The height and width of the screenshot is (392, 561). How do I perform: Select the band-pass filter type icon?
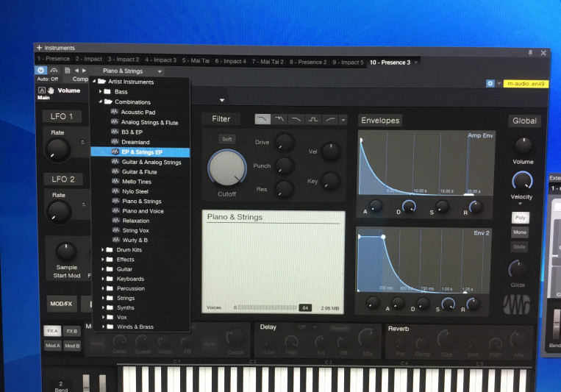point(313,119)
